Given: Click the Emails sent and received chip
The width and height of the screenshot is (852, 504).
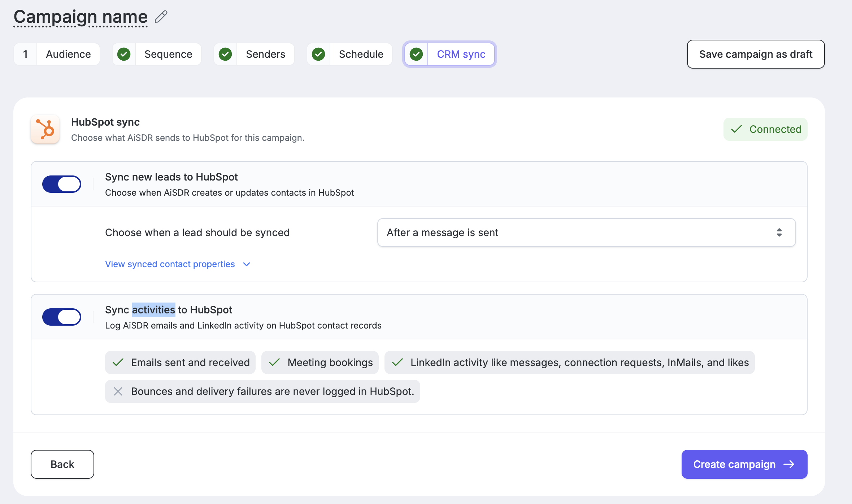Looking at the screenshot, I should (x=180, y=362).
